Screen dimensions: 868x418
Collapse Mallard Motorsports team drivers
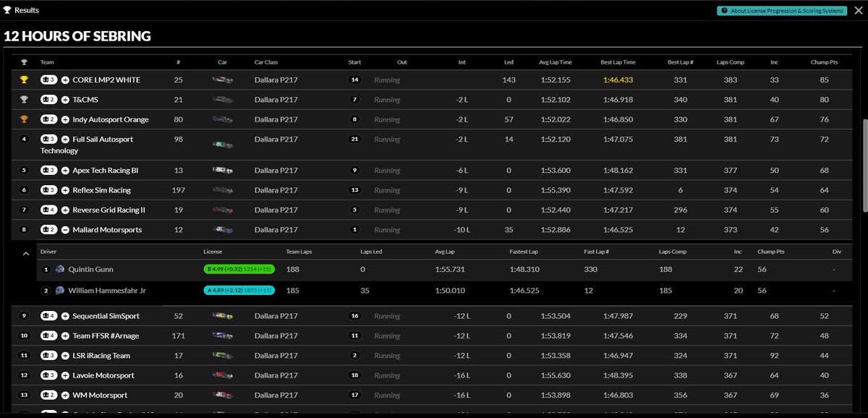pos(65,230)
